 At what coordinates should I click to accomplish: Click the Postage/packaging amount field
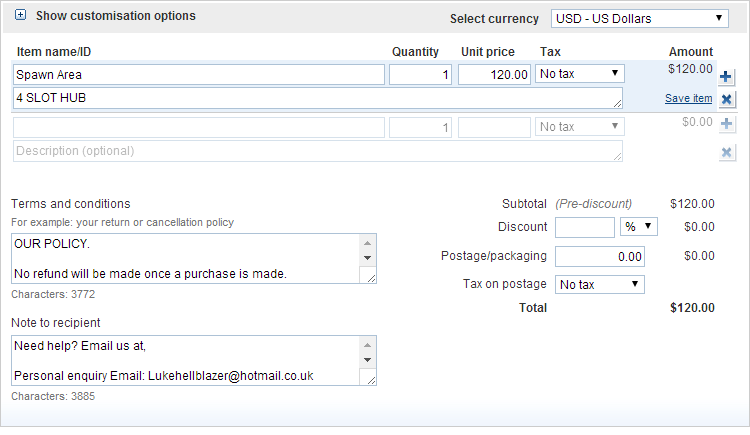pyautogui.click(x=599, y=257)
